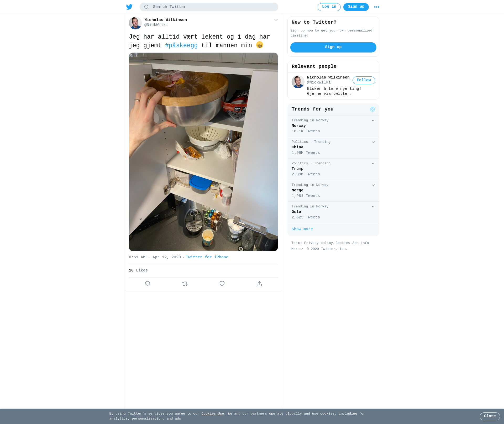Close the cookies notice banner

pos(490,416)
